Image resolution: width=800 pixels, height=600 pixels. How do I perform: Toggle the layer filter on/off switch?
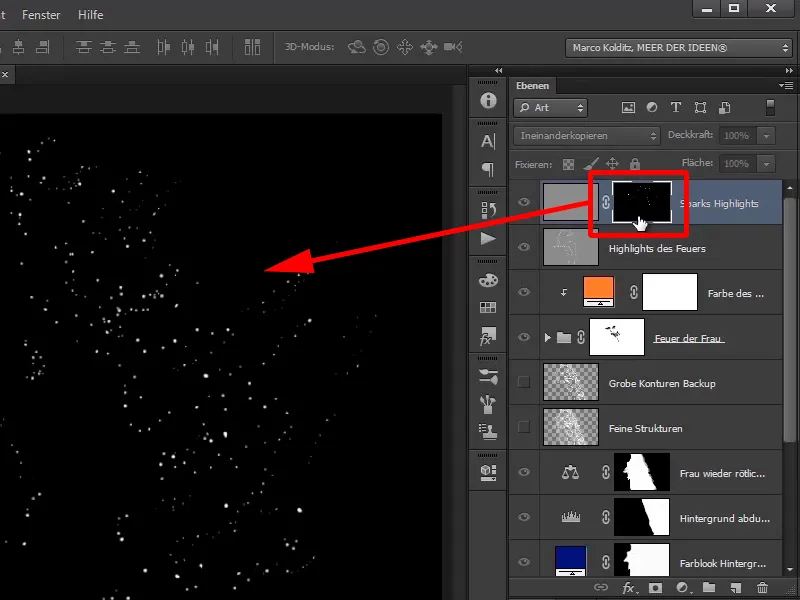pos(770,108)
